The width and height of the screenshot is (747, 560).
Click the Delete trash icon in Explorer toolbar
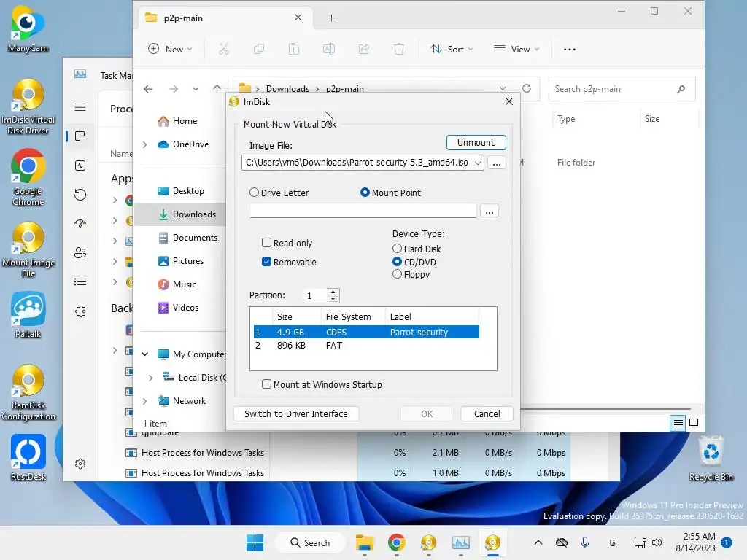399,49
